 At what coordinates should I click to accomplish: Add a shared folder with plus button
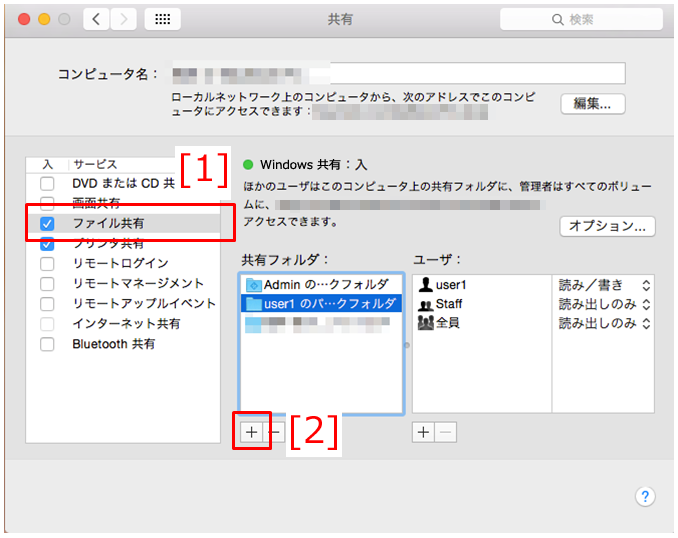tap(251, 431)
